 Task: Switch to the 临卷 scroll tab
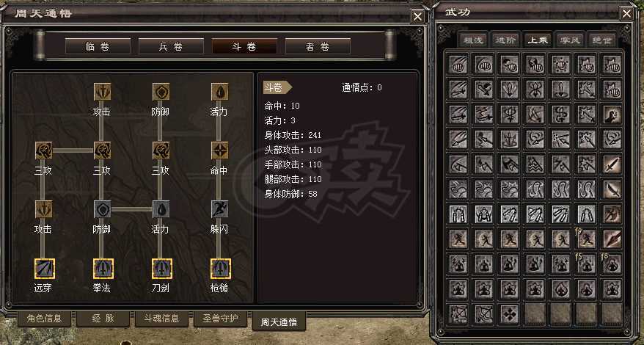(98, 46)
